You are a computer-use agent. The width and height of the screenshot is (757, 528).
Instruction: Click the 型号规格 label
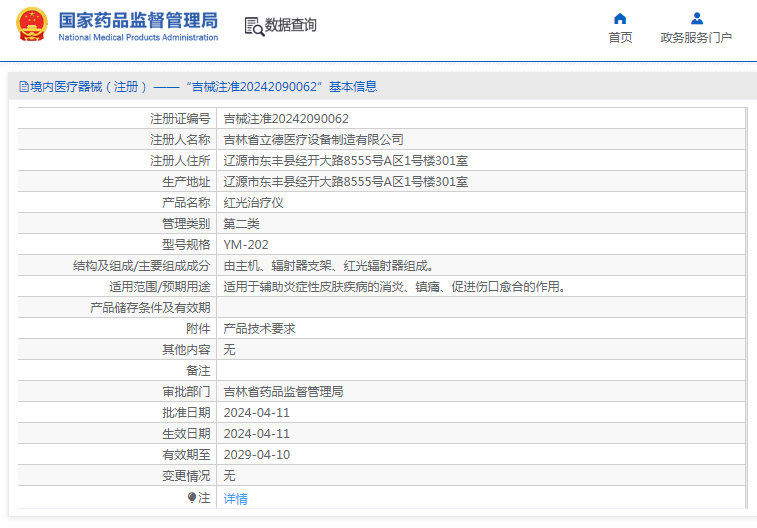pos(186,245)
